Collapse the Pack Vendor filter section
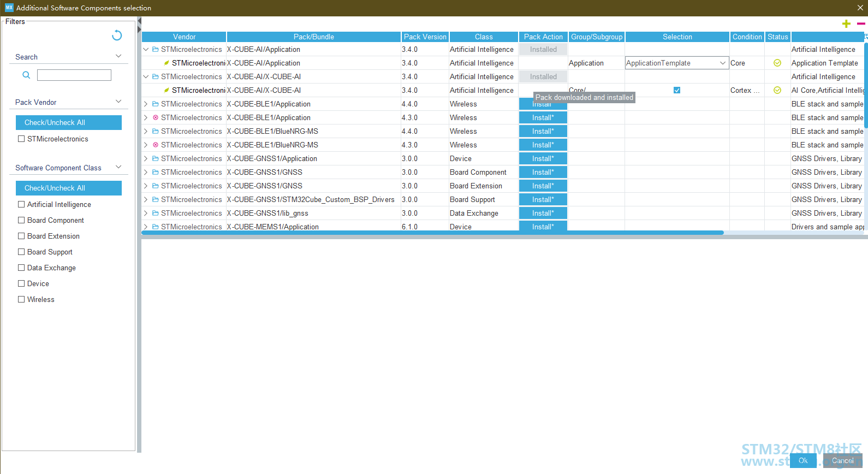 coord(118,102)
